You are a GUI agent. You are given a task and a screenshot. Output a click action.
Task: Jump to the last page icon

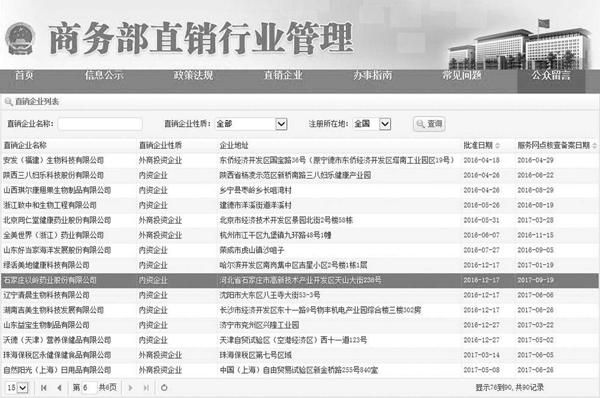pyautogui.click(x=146, y=388)
